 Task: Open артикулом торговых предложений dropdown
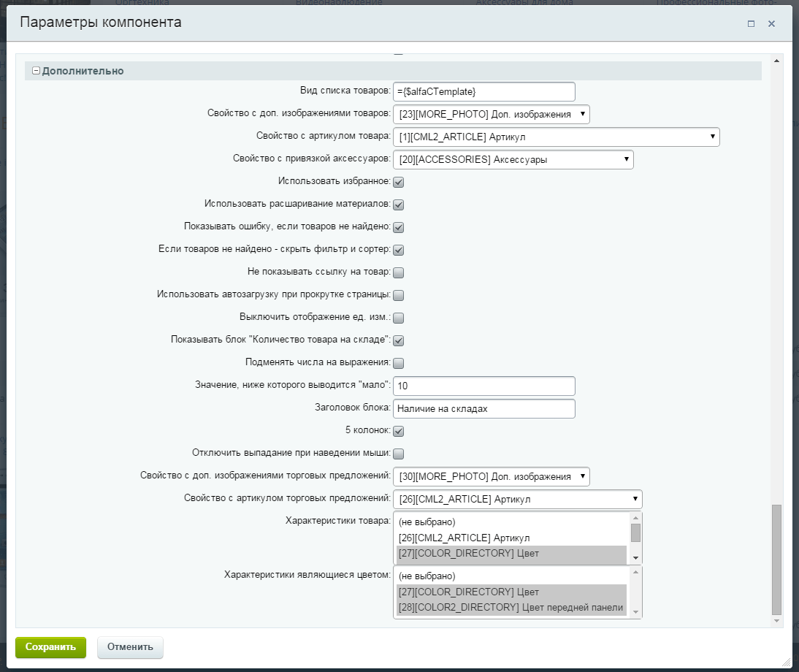coord(518,500)
